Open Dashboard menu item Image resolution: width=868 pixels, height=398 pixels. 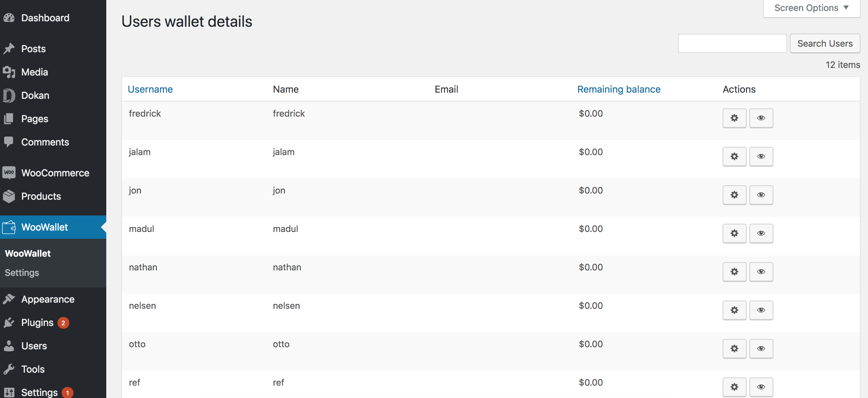point(45,18)
